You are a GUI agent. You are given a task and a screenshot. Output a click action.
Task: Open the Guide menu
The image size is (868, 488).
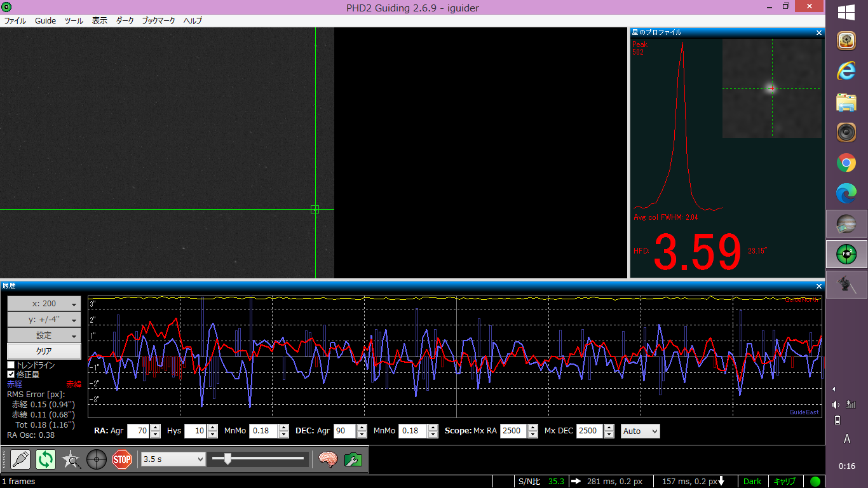(45, 21)
